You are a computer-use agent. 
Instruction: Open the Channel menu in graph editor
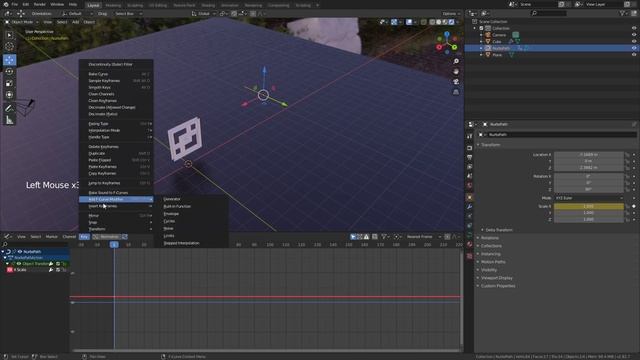pos(69,237)
